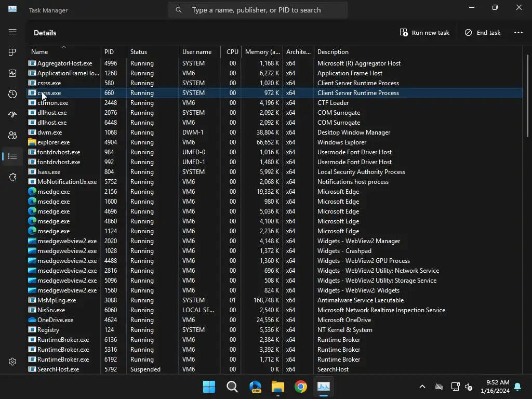Image resolution: width=532 pixels, height=399 pixels.
Task: Click the Edge icon for PID 2156
Action: click(x=32, y=191)
